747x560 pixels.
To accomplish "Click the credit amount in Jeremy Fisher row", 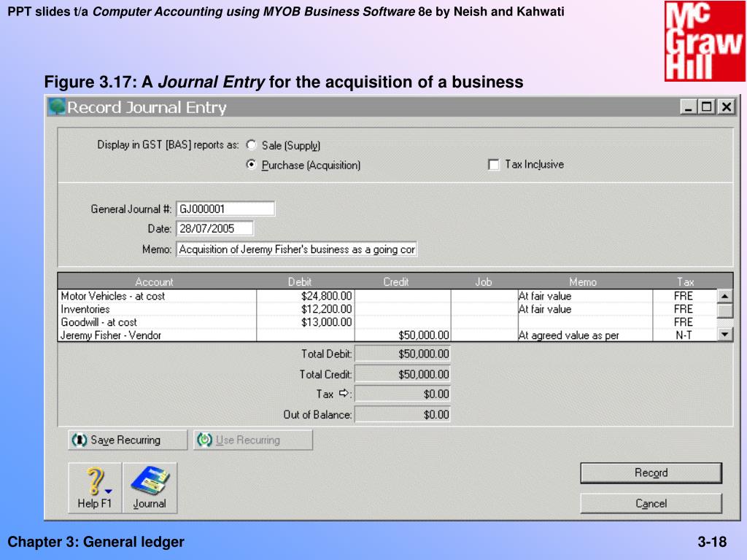I will (x=424, y=335).
